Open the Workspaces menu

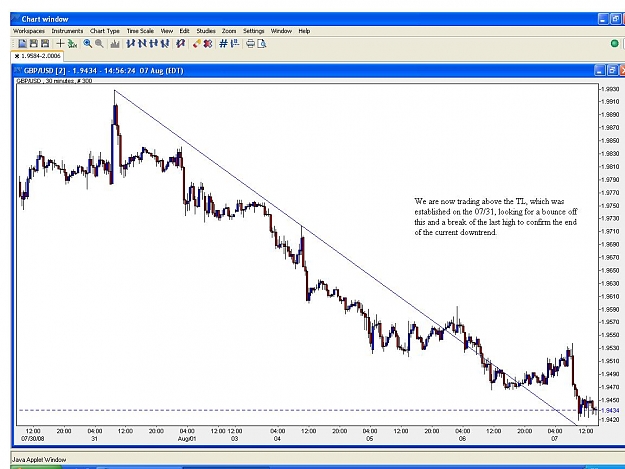[x=29, y=31]
